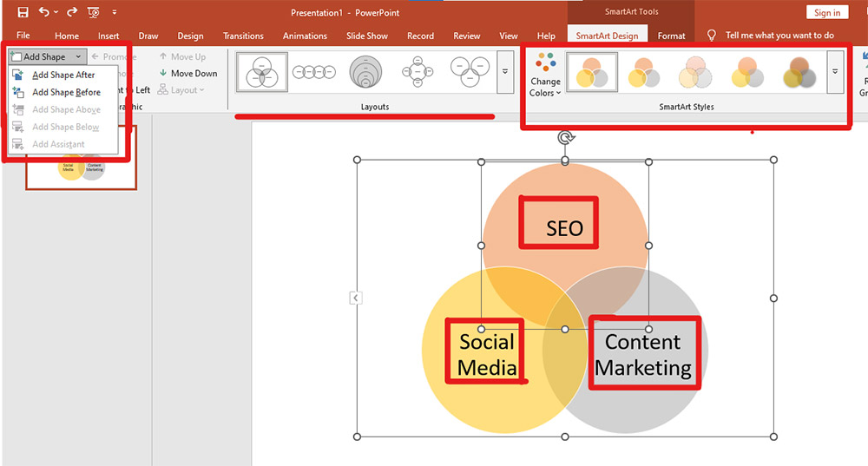
Task: Apply the second SmartArt style thumbnail
Action: coord(644,72)
